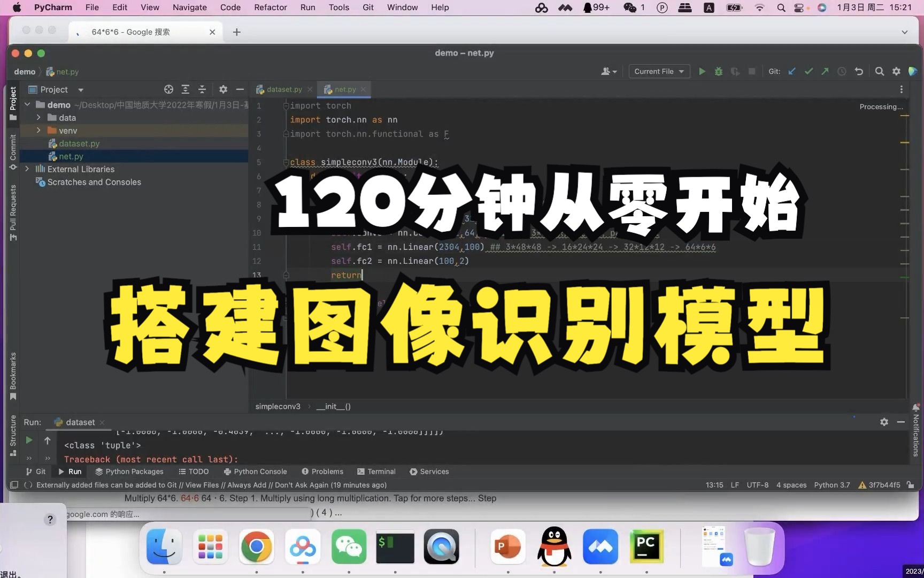
Task: Close the net.py editor tab
Action: click(x=363, y=89)
